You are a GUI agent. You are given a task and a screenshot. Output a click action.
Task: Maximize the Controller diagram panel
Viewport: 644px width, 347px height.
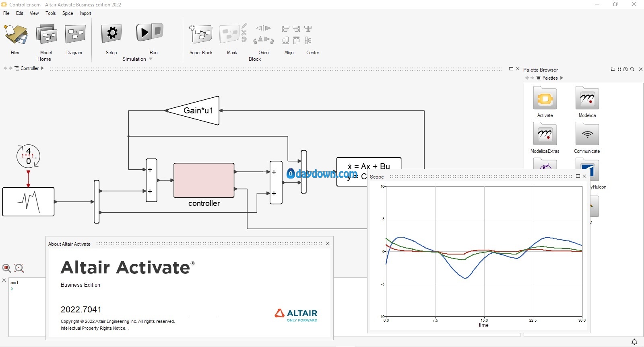pos(511,69)
